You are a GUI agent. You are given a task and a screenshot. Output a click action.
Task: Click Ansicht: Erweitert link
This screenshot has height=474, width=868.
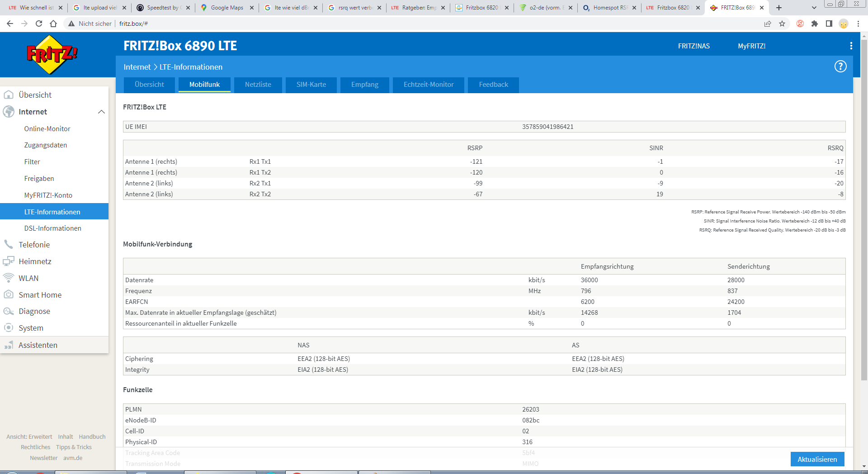[29, 437]
